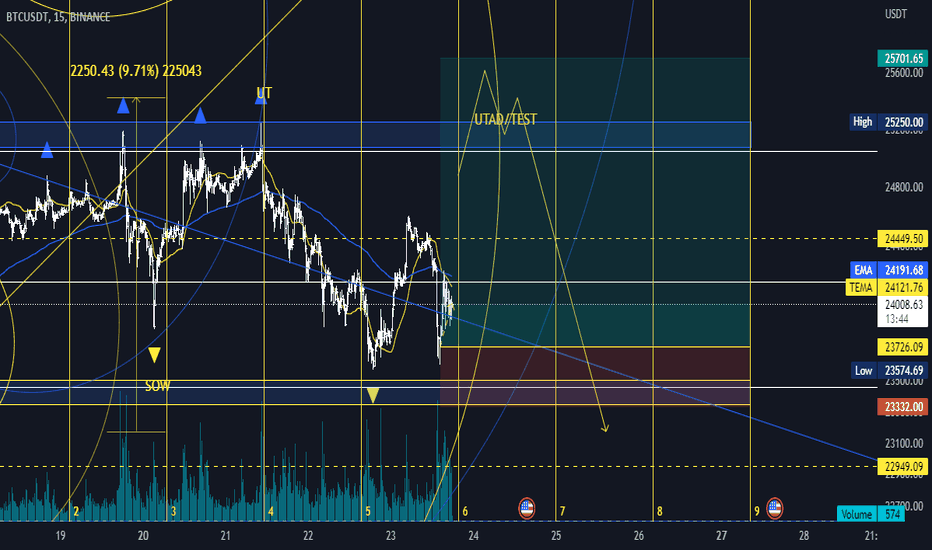Click the High 25250.00 price label
The image size is (932, 550).
889,122
